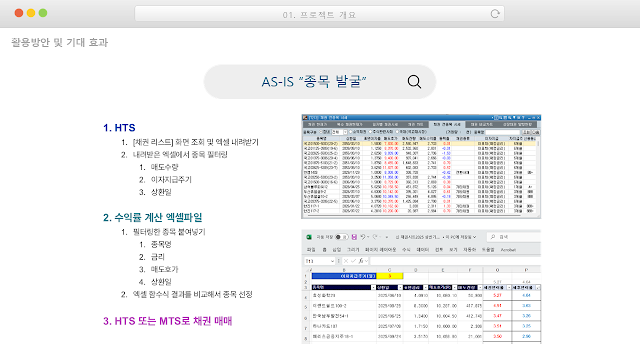Switch to the 삽입 ribbon tab in Excel
Viewport: 640px width, 360px height.
coord(337,249)
